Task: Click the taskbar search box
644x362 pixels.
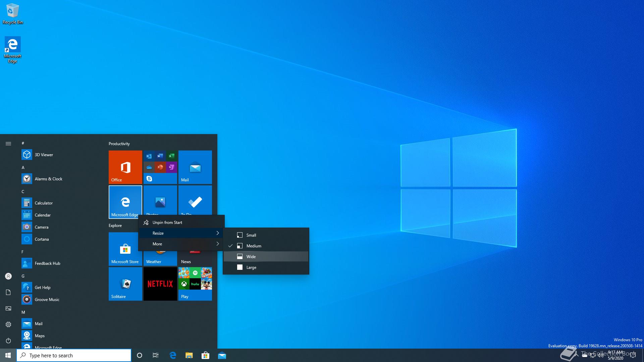Action: [x=74, y=355]
